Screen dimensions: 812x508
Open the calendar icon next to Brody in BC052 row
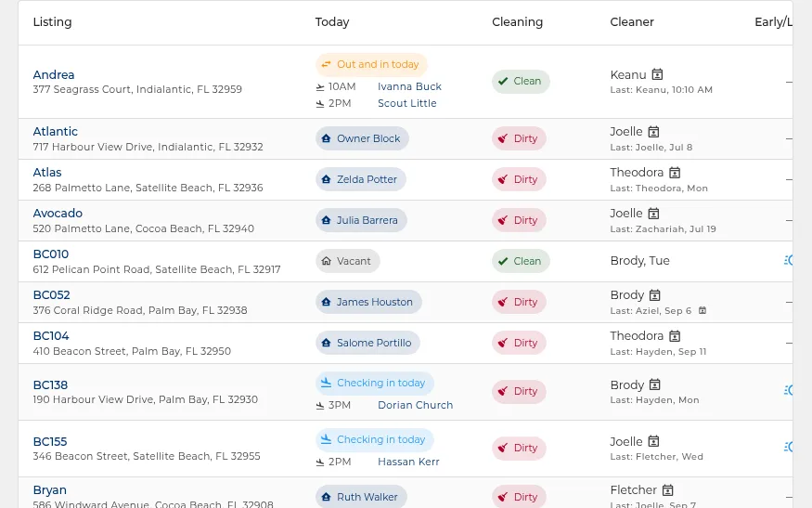[x=655, y=295]
